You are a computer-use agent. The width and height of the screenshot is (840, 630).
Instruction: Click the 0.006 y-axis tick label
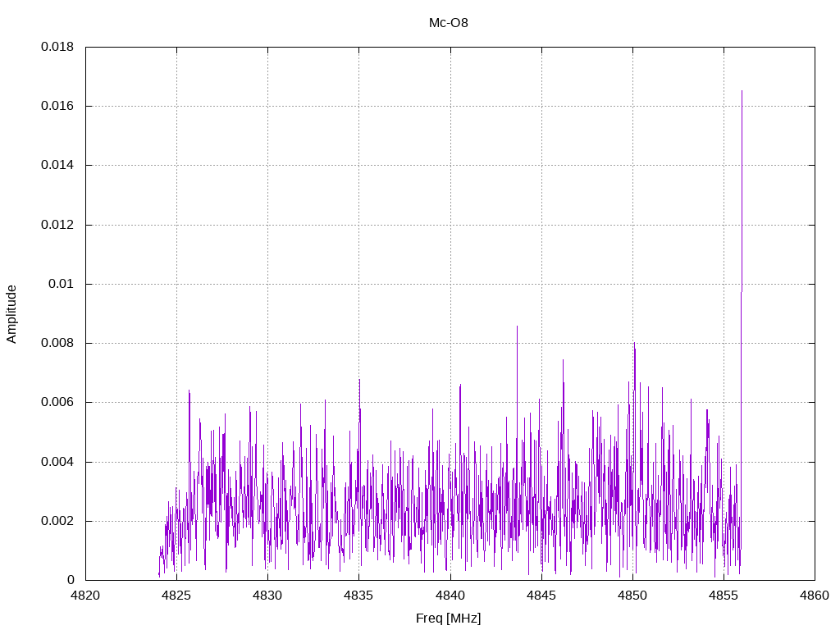click(x=57, y=402)
